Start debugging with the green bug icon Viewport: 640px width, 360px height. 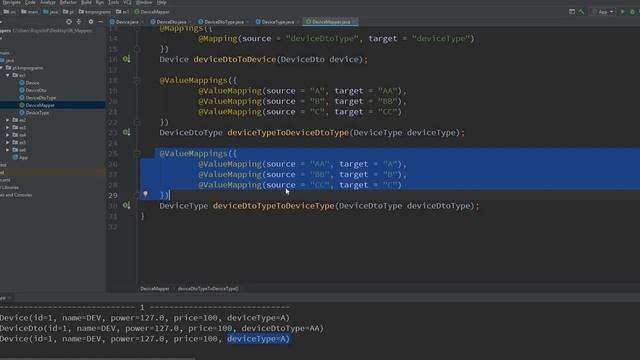(x=632, y=12)
